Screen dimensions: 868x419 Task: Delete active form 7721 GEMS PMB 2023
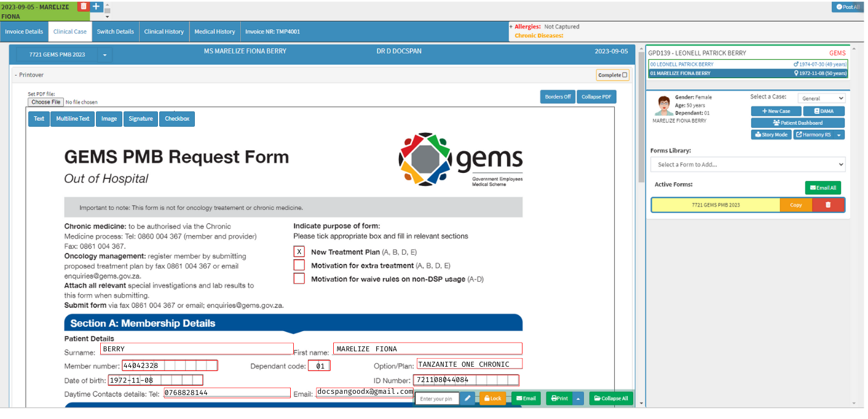[x=828, y=205]
